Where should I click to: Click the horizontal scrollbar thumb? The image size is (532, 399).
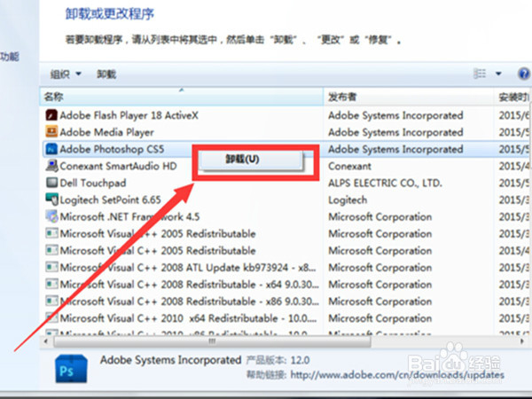click(x=212, y=341)
